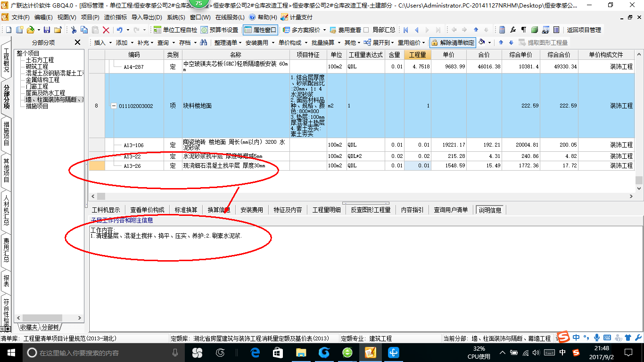Open the 插入 dropdown
The image size is (644, 362).
pos(103,42)
